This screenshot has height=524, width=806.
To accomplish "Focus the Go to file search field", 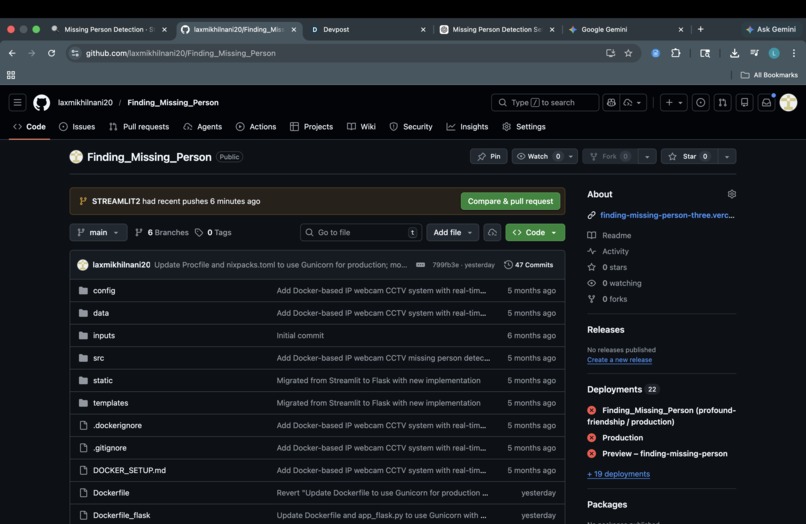I will point(361,232).
